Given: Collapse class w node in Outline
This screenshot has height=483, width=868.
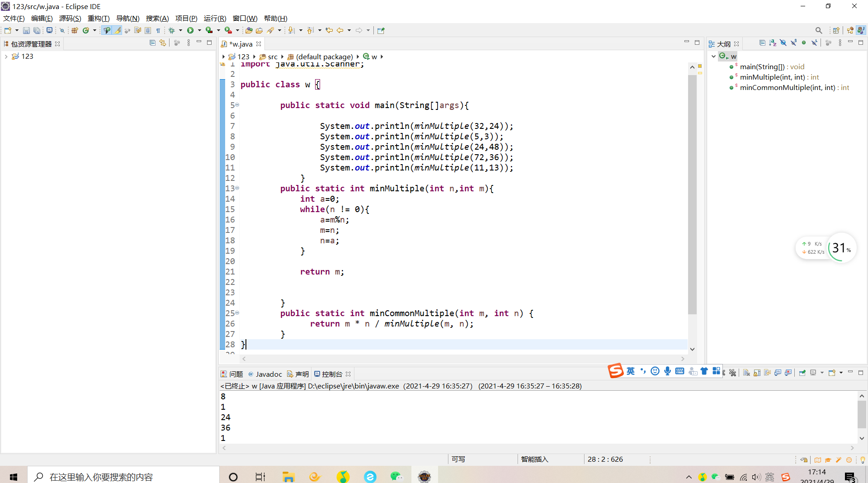Looking at the screenshot, I should [x=713, y=57].
